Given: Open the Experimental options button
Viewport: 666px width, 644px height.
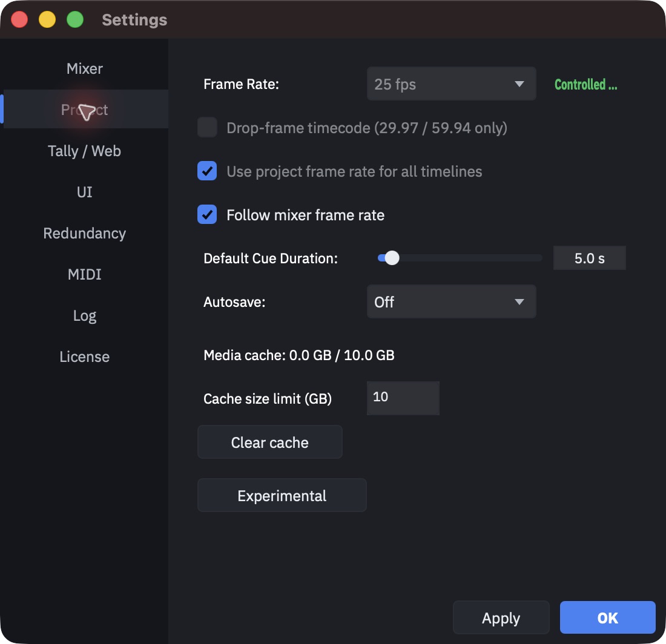Looking at the screenshot, I should (x=282, y=496).
